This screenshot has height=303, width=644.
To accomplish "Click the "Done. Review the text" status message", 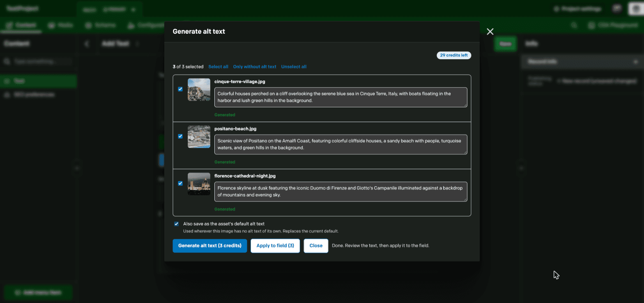I will point(381,246).
